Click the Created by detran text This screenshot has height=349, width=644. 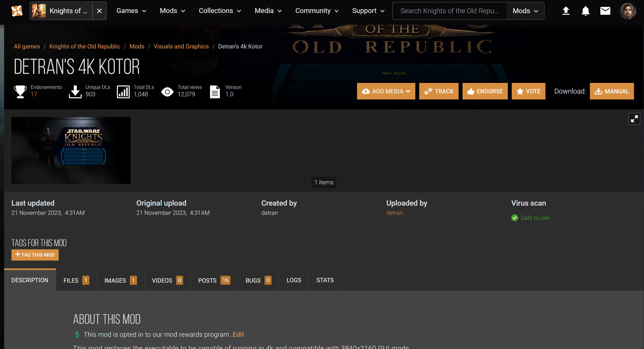(269, 213)
